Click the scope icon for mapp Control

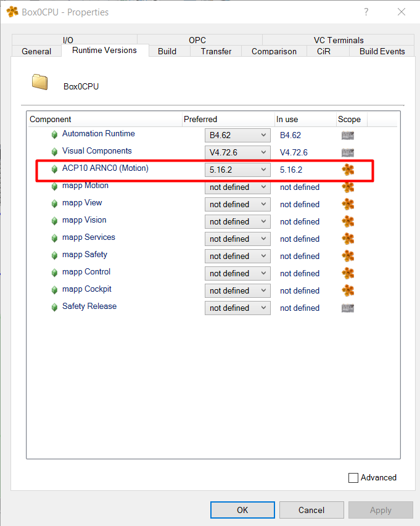coord(348,273)
